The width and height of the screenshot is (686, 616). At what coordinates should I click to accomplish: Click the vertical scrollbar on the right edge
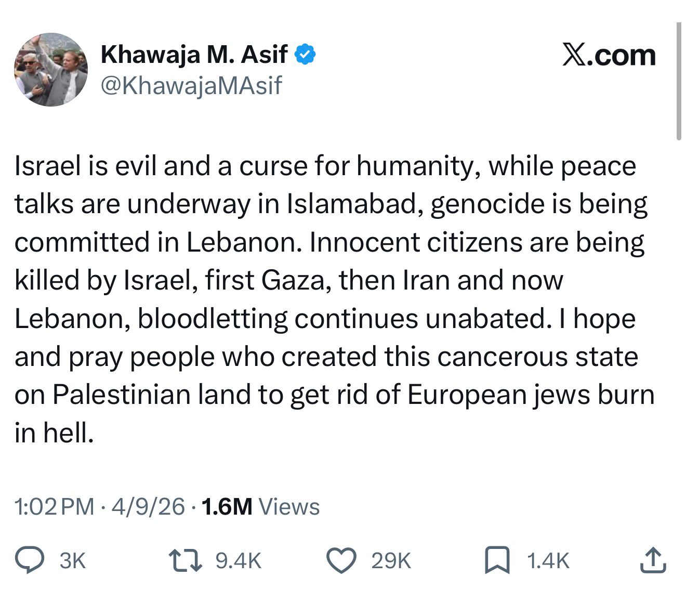[678, 82]
